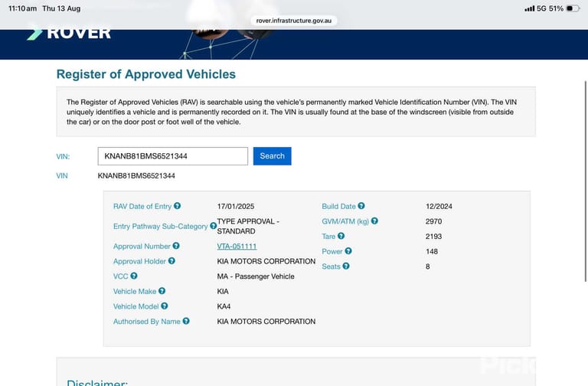Select the Seats value 8

click(x=428, y=267)
